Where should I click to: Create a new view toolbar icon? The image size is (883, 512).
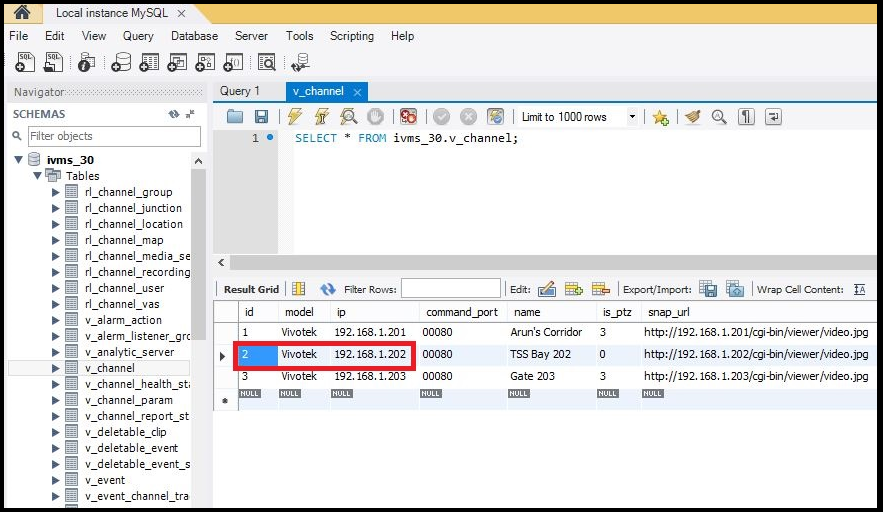177,62
